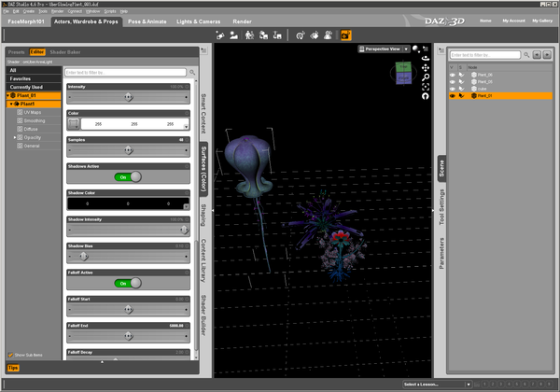Screen dimensions: 560x392
Task: Toggle the Falloff Active switch
Action: click(128, 283)
